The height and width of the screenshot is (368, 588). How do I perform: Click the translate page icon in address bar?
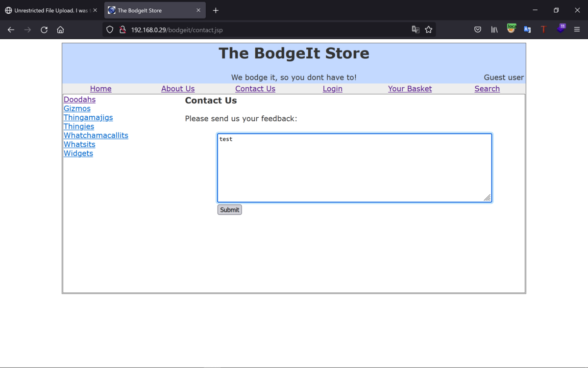pyautogui.click(x=416, y=30)
